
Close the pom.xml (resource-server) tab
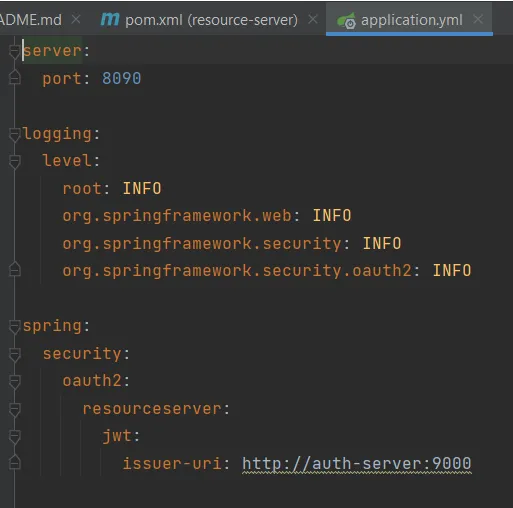coord(313,19)
